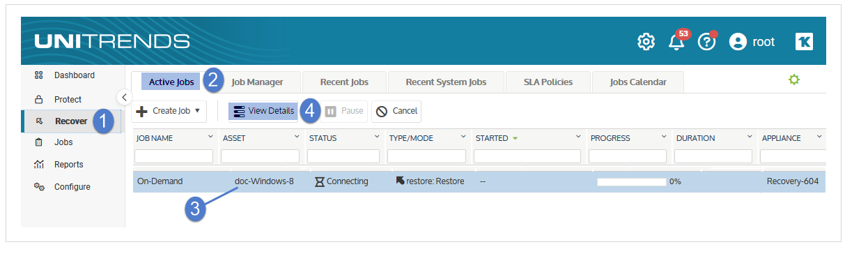868x263 pixels.
Task: Click the TYPE/MODE filter field
Action: point(426,156)
